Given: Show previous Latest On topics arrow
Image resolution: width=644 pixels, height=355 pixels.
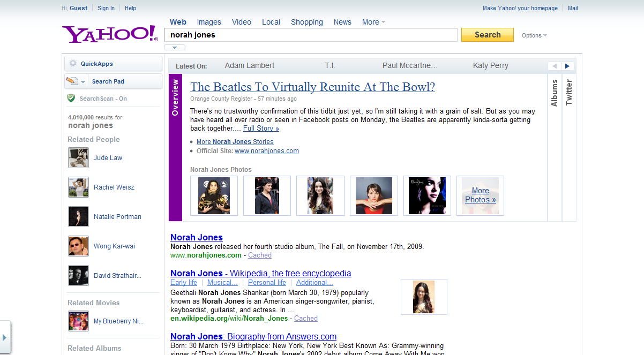Looking at the screenshot, I should pyautogui.click(x=555, y=66).
